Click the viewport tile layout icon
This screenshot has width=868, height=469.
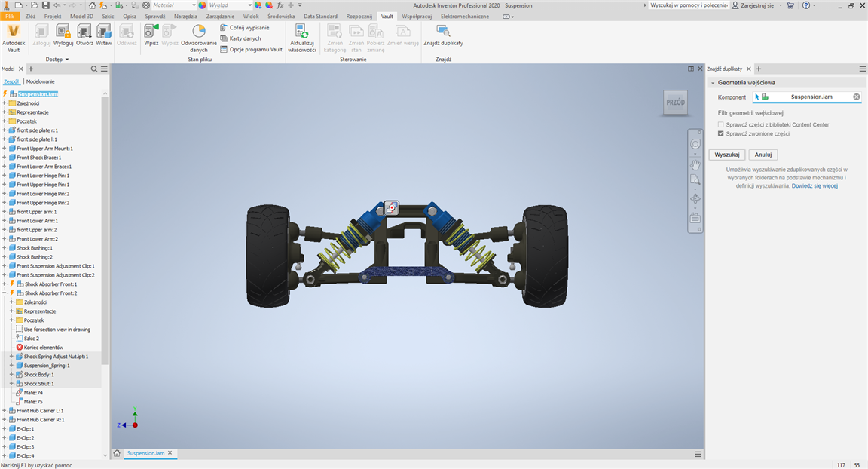point(691,69)
